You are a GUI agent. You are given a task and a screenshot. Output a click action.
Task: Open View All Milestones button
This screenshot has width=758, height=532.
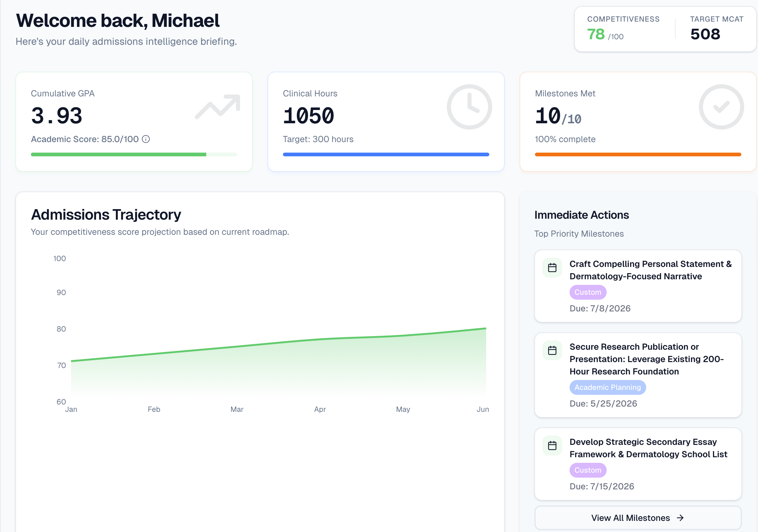pos(638,518)
